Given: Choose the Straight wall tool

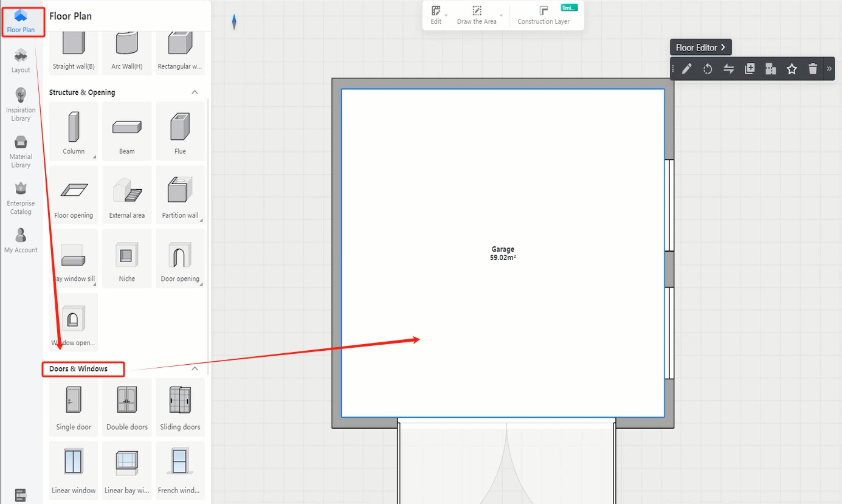Looking at the screenshot, I should coord(74,52).
